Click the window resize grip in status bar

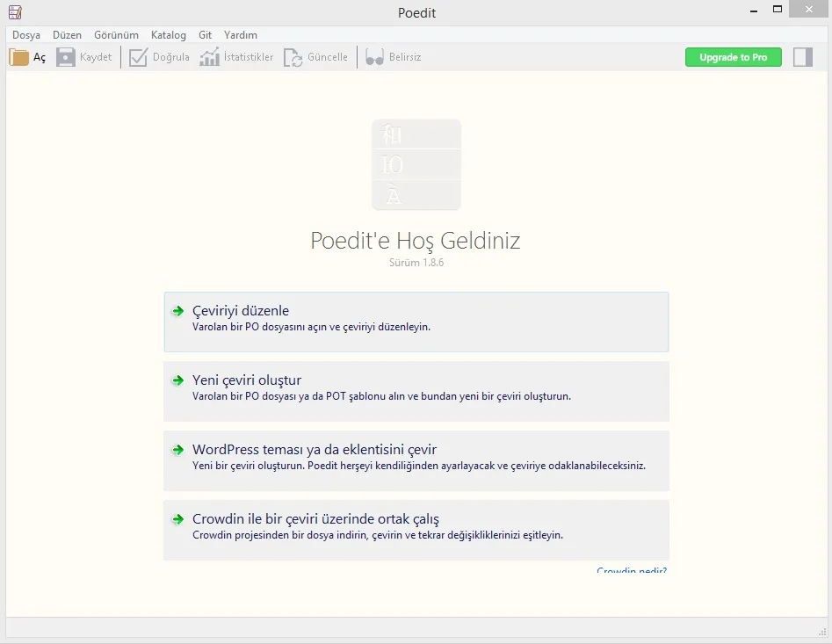[x=822, y=632]
